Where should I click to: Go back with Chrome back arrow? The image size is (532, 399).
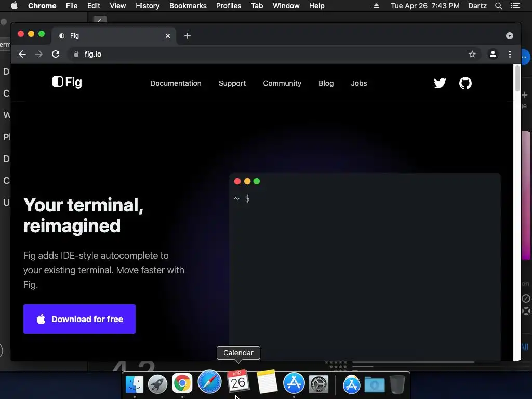[x=22, y=54]
